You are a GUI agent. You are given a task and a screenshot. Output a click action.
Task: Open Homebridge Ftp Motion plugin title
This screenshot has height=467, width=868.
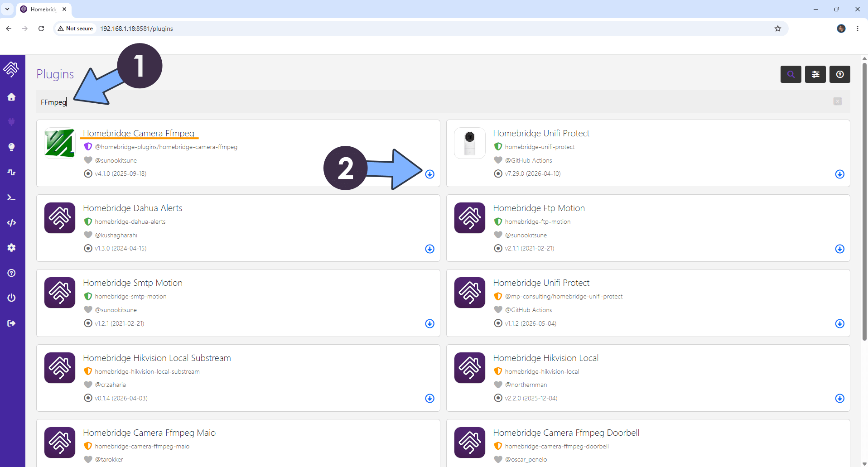(539, 208)
